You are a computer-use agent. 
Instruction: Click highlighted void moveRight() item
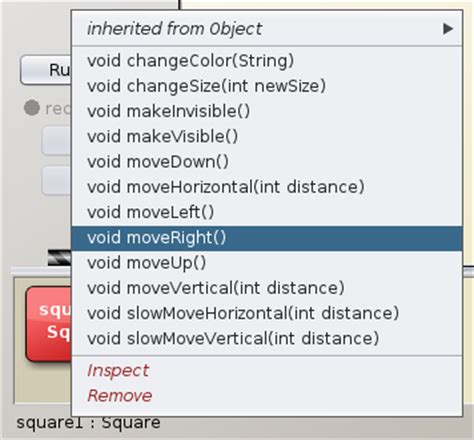(x=267, y=238)
